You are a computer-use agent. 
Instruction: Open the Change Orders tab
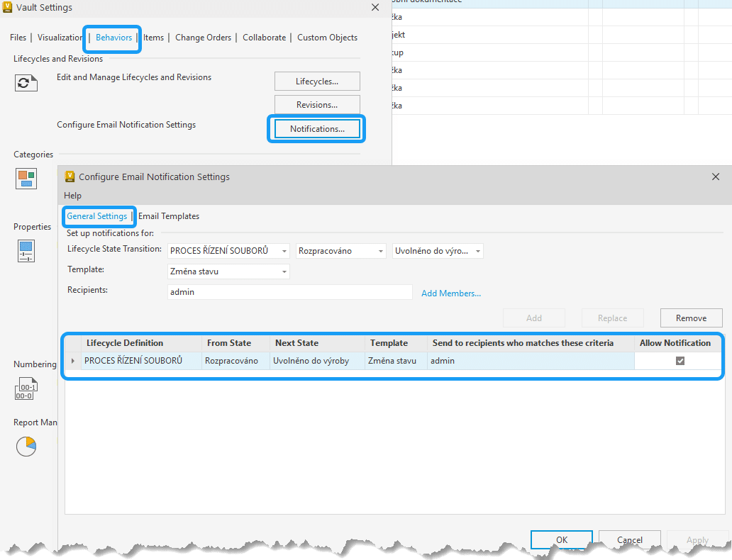[x=203, y=38]
